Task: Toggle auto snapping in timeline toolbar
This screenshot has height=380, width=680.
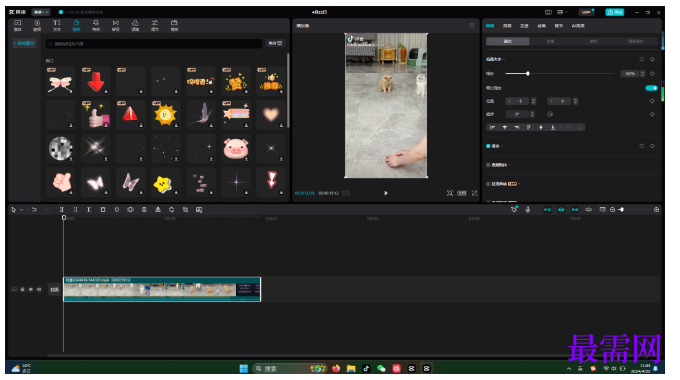Action: pos(561,210)
